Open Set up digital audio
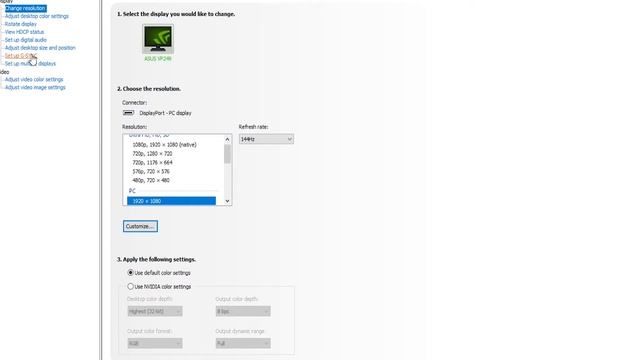Screen dimensions: 640x360 pyautogui.click(x=26, y=40)
